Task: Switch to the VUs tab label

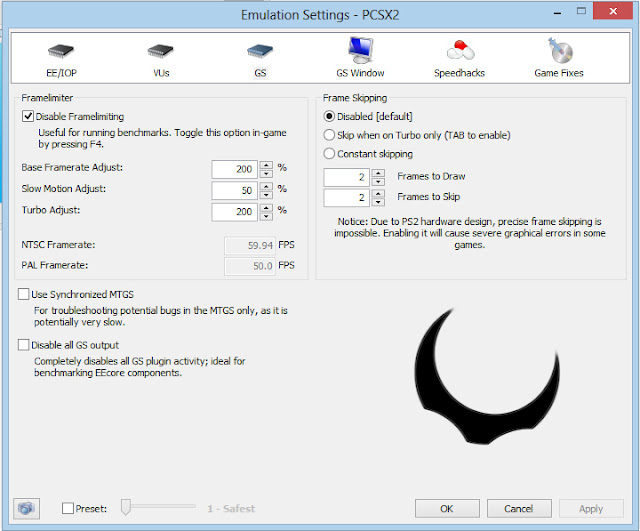Action: pos(161,73)
